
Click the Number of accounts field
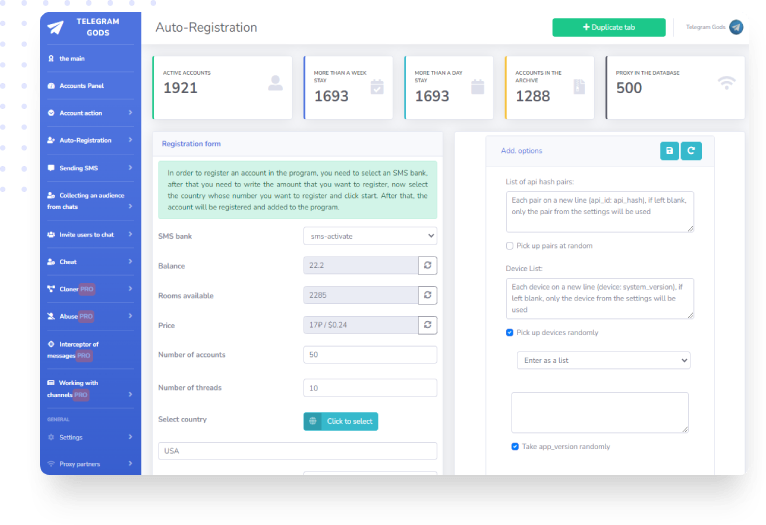pos(370,355)
